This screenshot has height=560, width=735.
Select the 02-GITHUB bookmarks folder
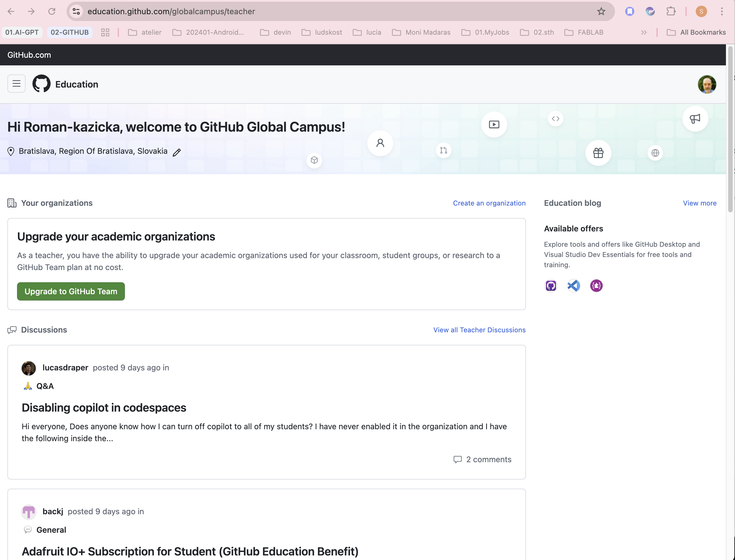(69, 32)
